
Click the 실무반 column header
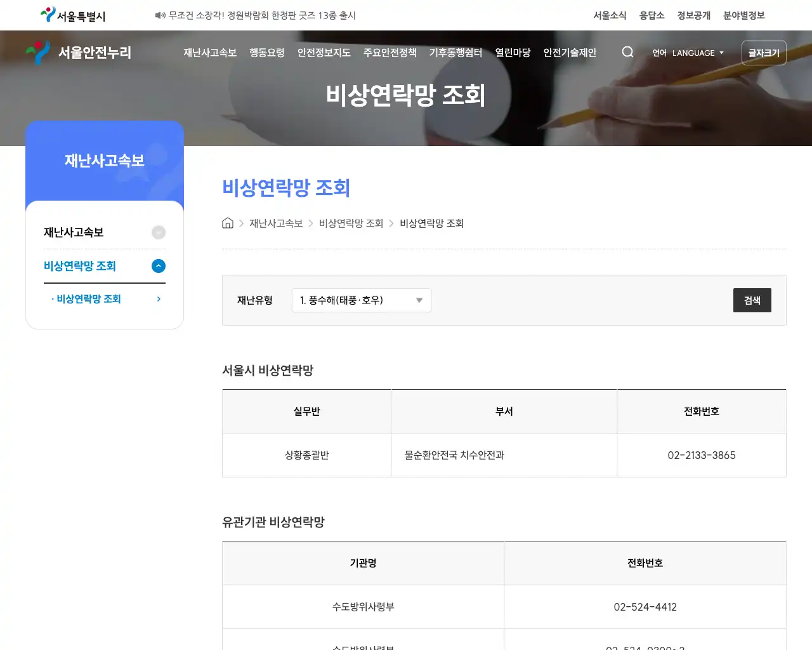(x=307, y=411)
